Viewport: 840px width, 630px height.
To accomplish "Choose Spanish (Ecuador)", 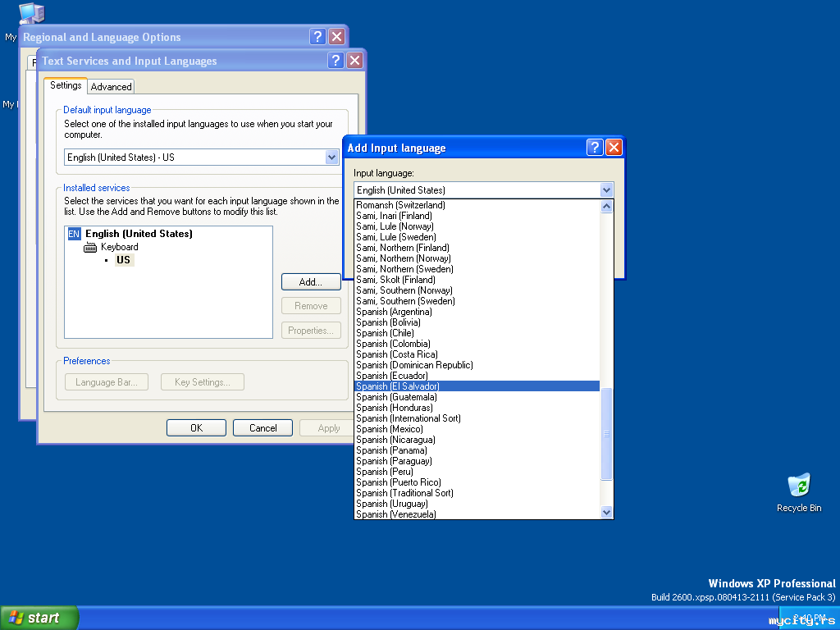I will [477, 376].
